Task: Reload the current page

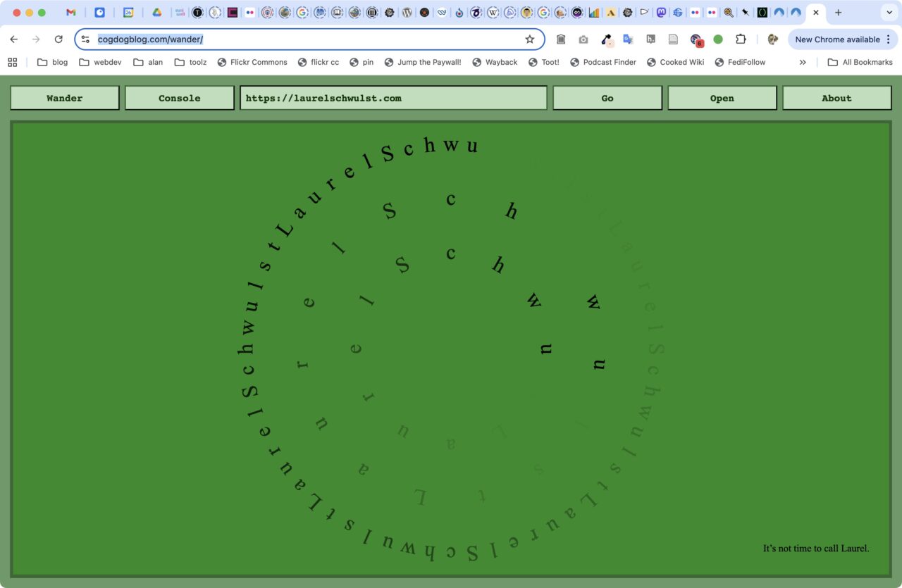Action: 58,39
